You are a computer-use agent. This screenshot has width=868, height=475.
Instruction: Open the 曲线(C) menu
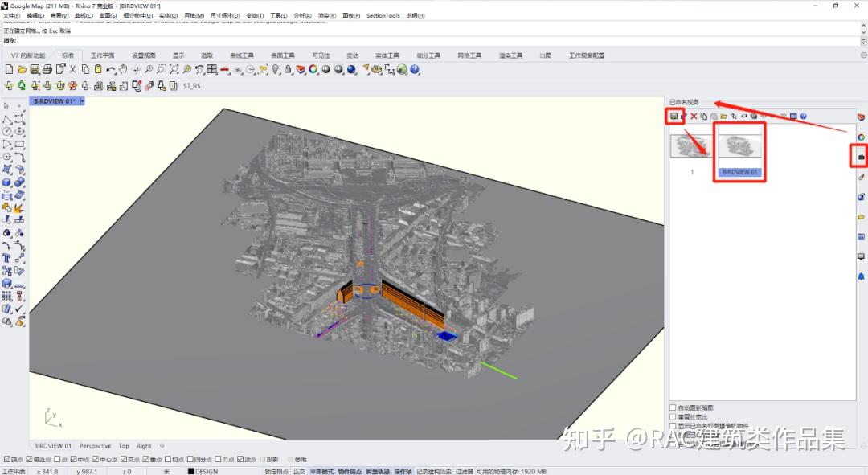(83, 15)
